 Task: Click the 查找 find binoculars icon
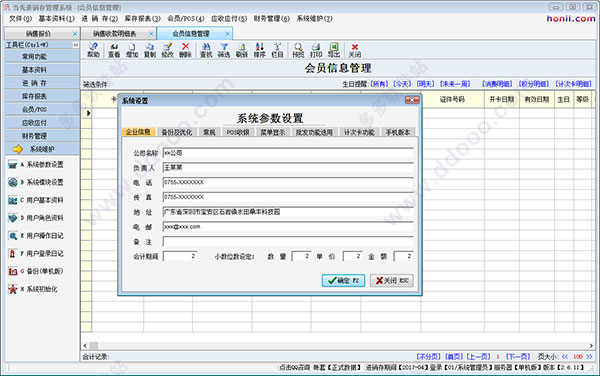(206, 50)
